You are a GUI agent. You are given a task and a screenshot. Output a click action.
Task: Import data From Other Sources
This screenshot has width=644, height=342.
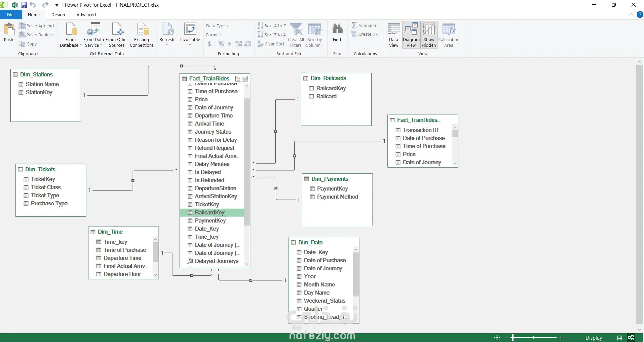coord(117,35)
